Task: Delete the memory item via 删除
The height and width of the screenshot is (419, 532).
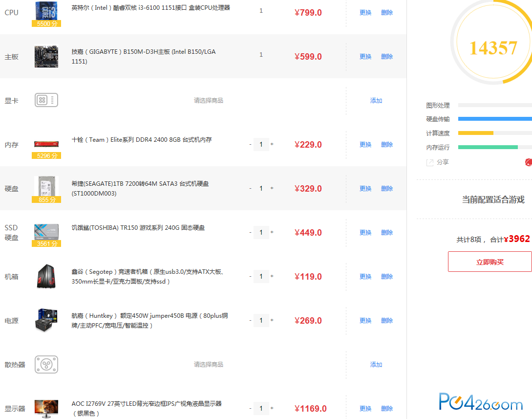Action: click(x=387, y=144)
